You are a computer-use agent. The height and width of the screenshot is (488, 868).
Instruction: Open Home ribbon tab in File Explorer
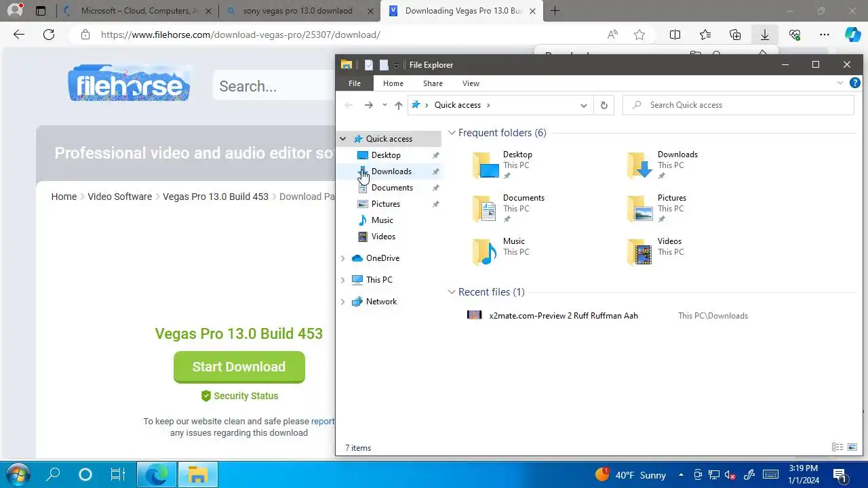coord(393,83)
